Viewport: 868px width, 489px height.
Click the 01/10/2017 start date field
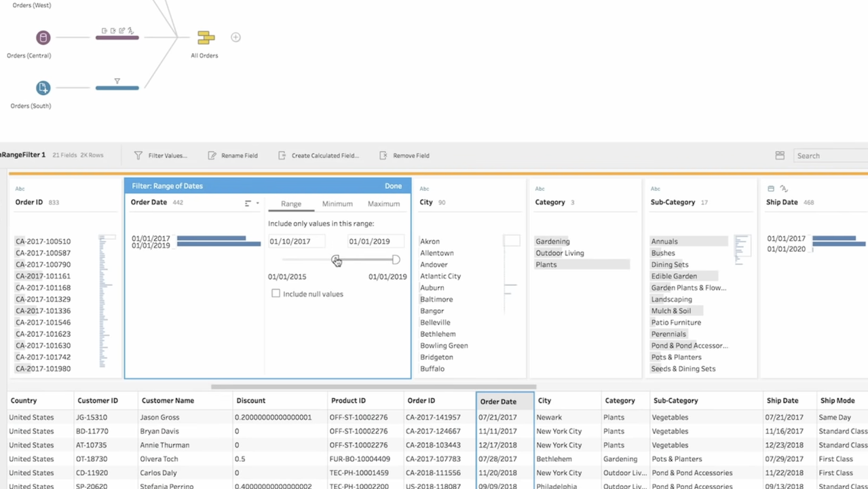296,241
